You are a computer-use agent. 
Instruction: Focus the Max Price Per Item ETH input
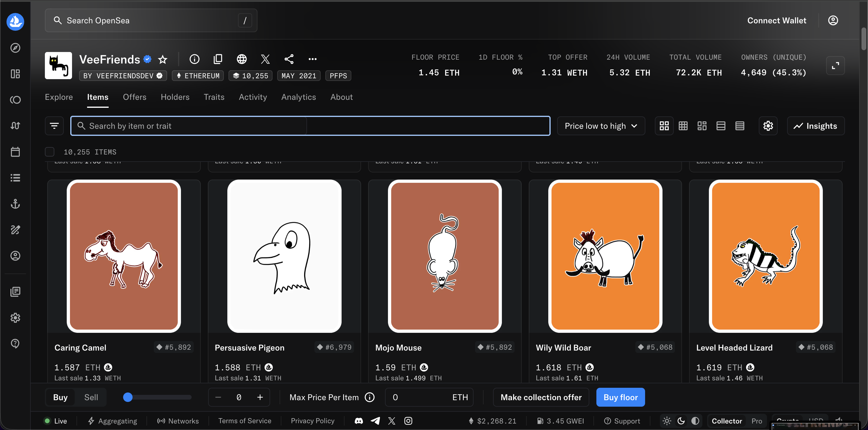(x=429, y=397)
